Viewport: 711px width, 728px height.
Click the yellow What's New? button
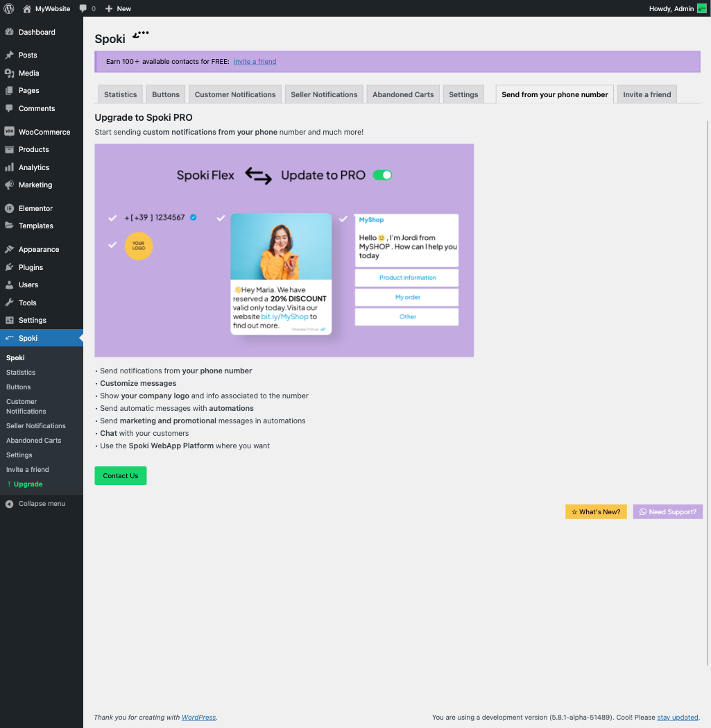point(596,511)
